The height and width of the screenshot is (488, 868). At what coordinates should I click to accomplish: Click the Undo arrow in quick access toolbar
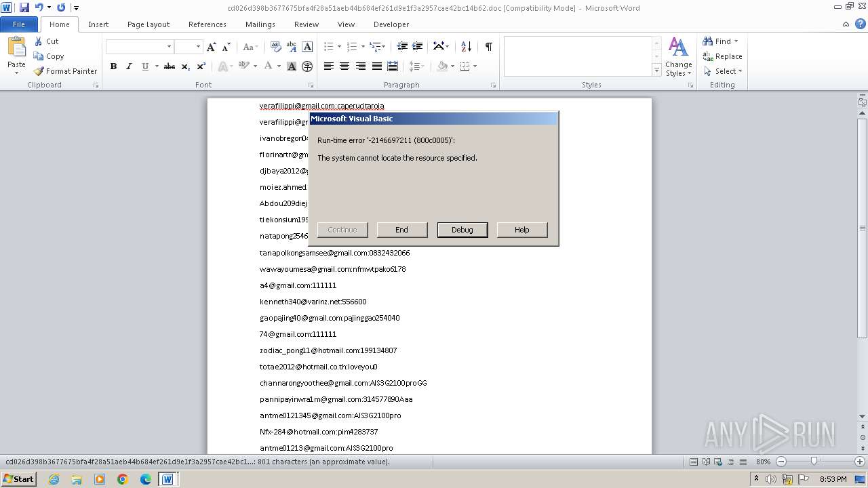(39, 7)
